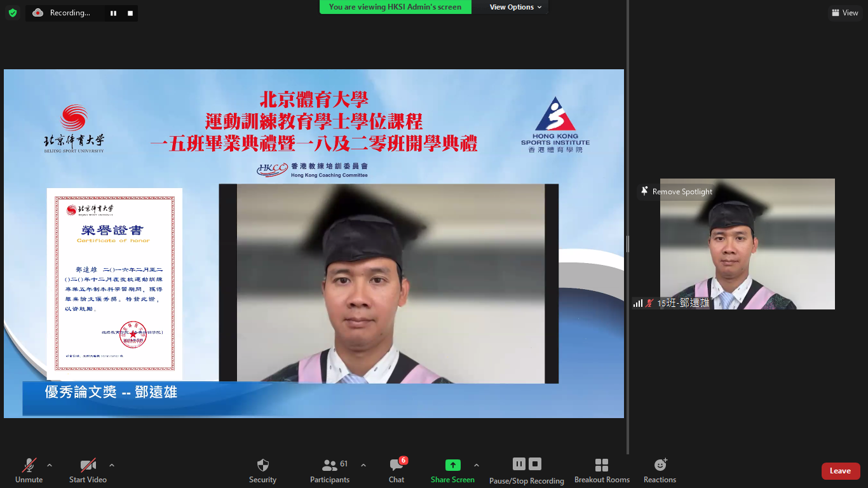Screen dimensions: 868x488
Task: Open Breakout Rooms
Action: coord(602,471)
